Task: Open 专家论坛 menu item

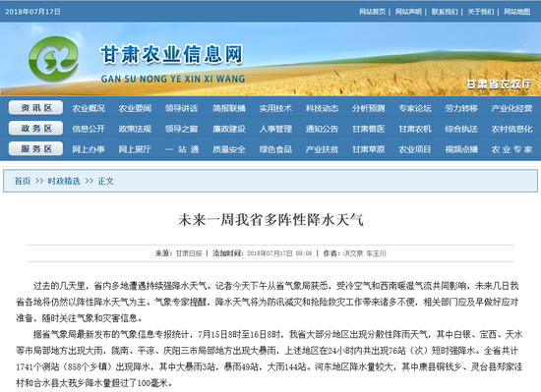Action: click(415, 108)
